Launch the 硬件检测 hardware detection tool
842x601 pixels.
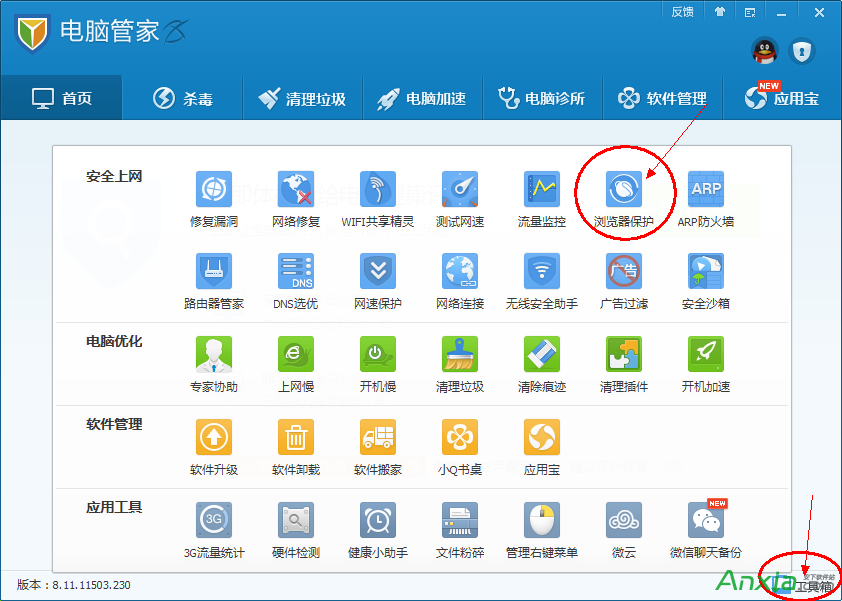point(296,531)
